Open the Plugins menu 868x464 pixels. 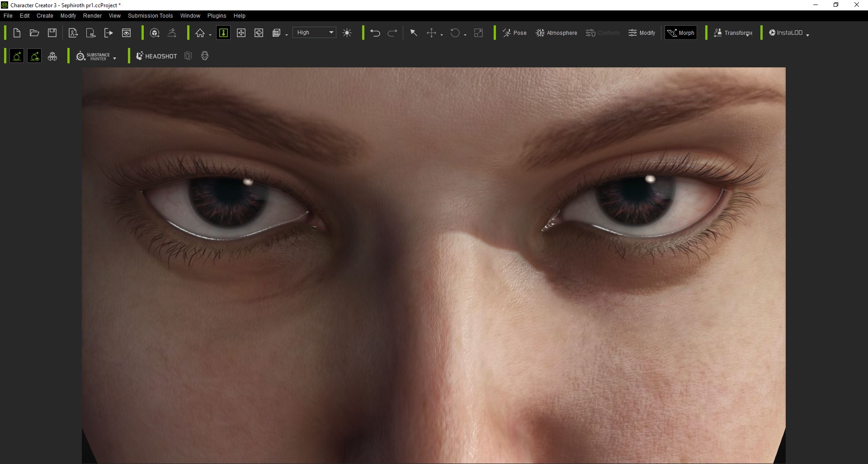(217, 15)
